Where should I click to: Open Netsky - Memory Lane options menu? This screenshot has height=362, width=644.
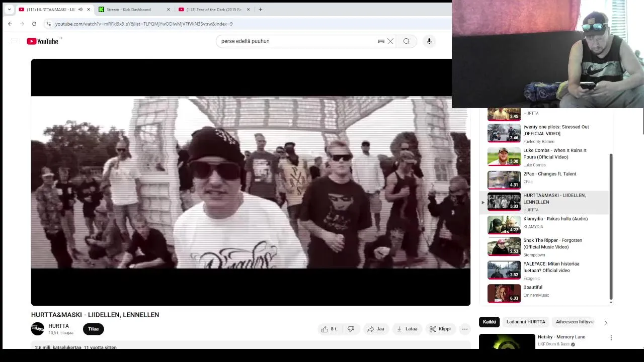[x=611, y=338]
